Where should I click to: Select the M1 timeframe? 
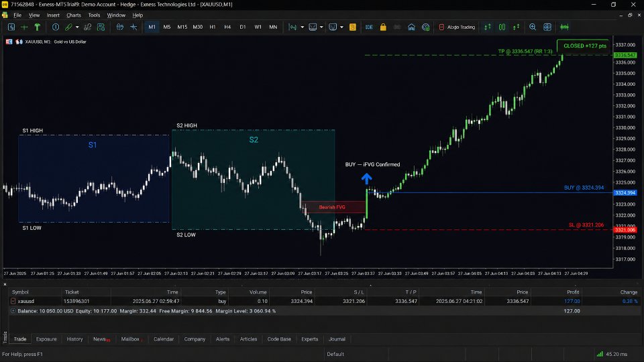152,27
